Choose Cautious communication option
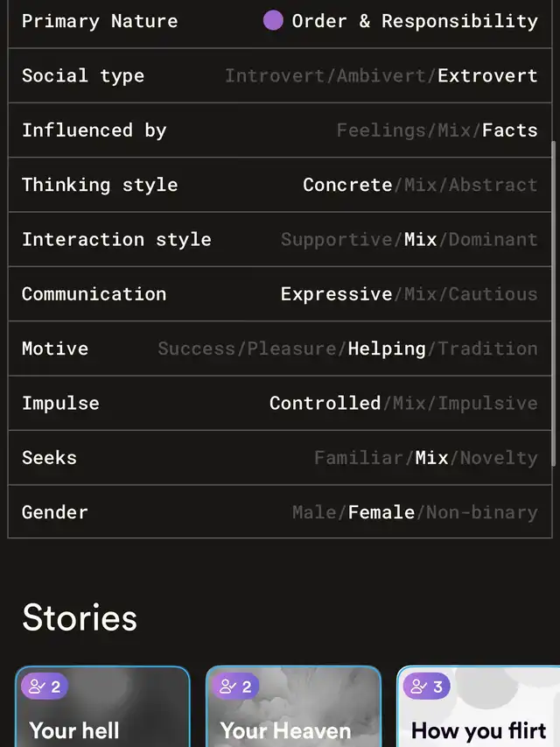The image size is (560, 747). pos(493,294)
